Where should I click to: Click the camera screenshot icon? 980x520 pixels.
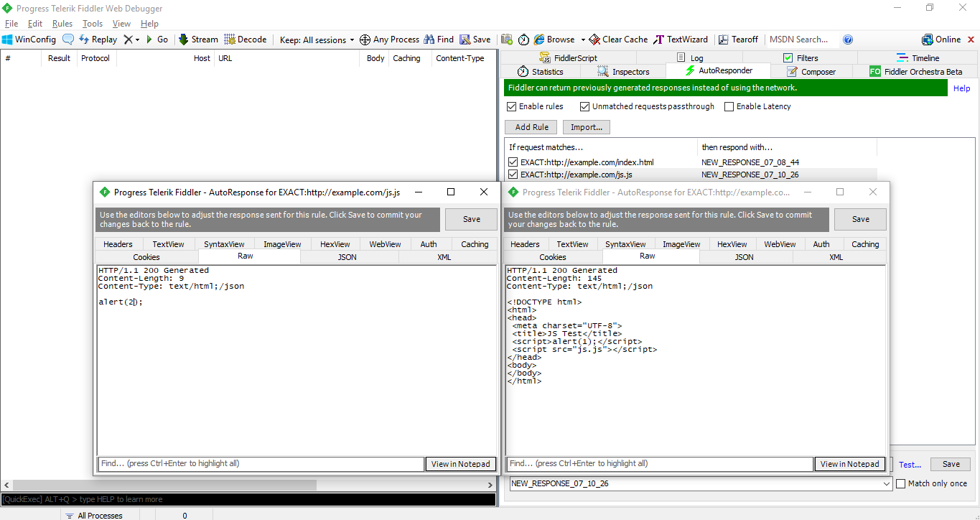[507, 40]
